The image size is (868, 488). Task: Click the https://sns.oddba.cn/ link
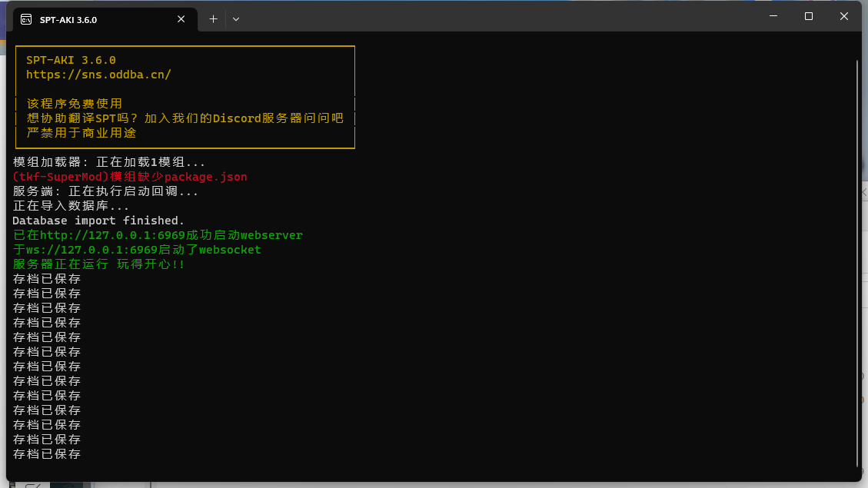click(98, 75)
